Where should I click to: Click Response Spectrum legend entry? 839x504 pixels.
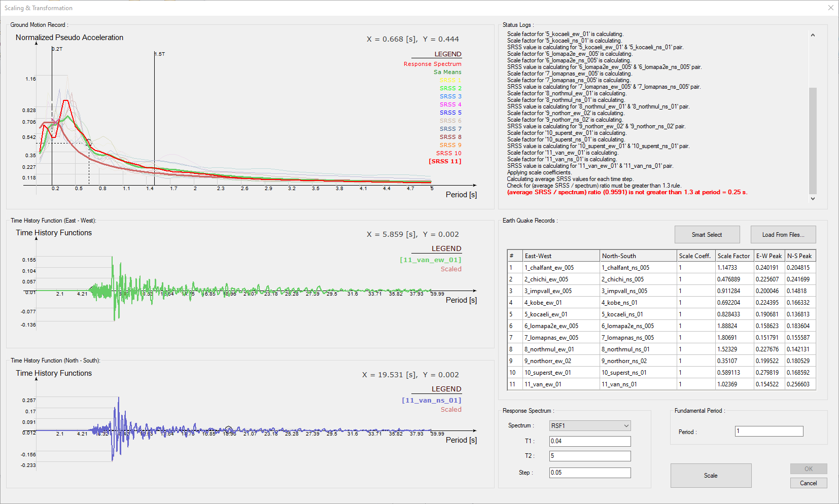pyautogui.click(x=432, y=64)
